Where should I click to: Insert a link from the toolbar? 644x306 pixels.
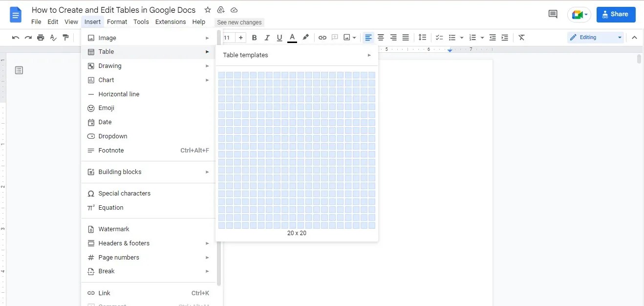322,37
